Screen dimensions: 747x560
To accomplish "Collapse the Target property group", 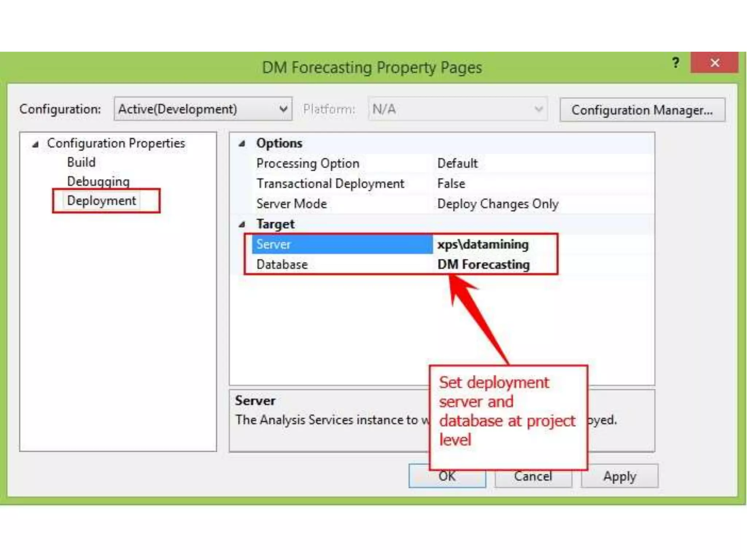I will pos(242,225).
